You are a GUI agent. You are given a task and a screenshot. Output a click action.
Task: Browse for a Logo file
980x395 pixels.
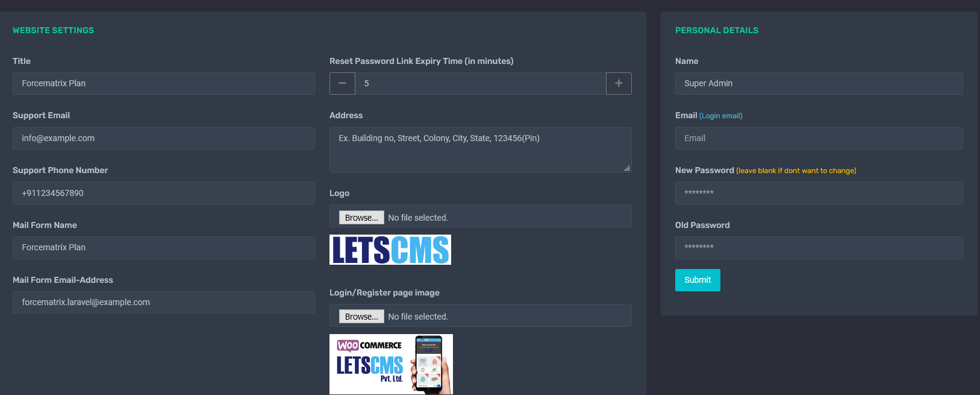pyautogui.click(x=361, y=217)
